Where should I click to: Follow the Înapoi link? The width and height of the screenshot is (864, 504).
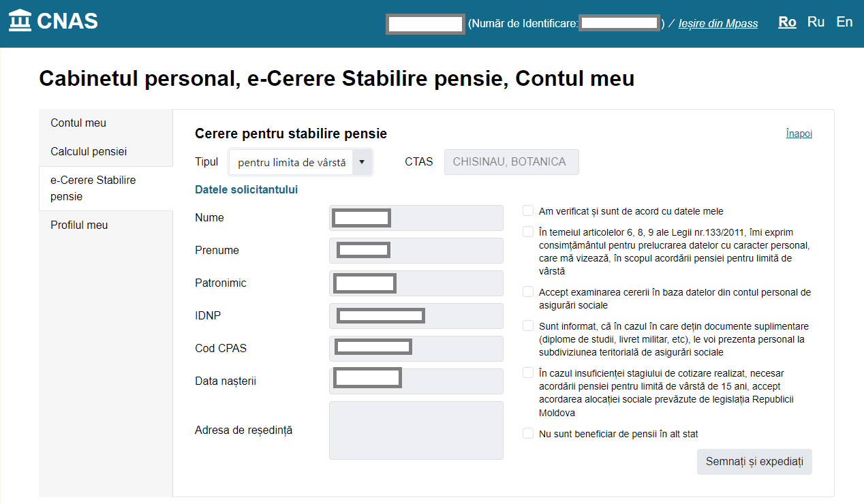[799, 133]
